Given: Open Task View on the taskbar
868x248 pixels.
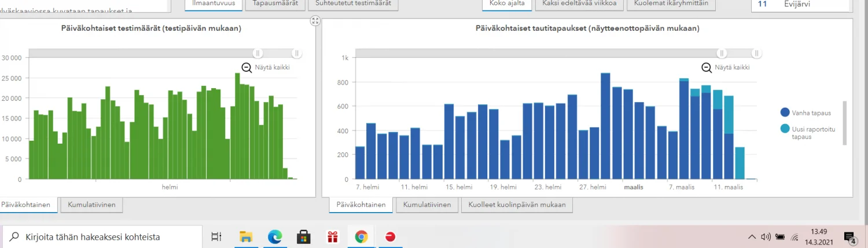Looking at the screenshot, I should coord(216,236).
